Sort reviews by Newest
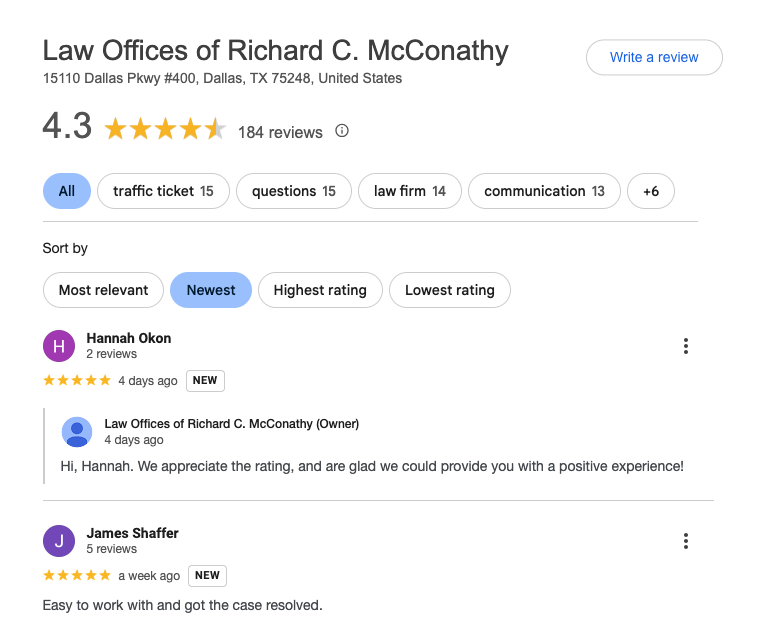This screenshot has width=767, height=630. [x=211, y=290]
